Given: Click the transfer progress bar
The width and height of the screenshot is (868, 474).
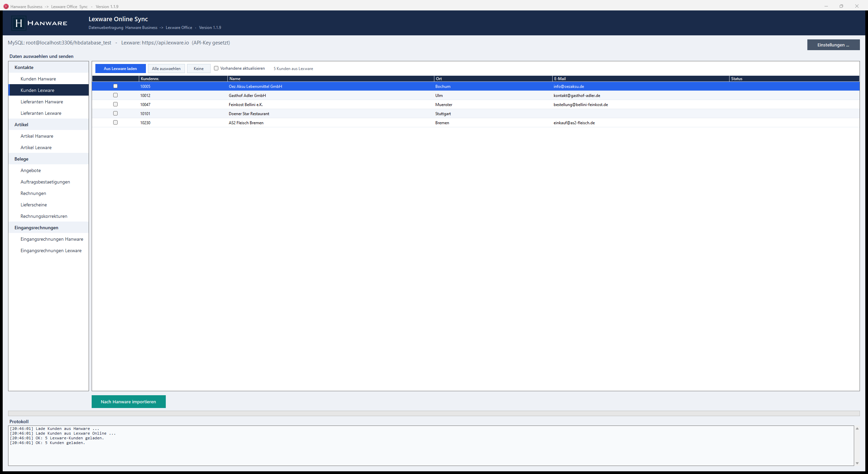Looking at the screenshot, I should (434, 413).
